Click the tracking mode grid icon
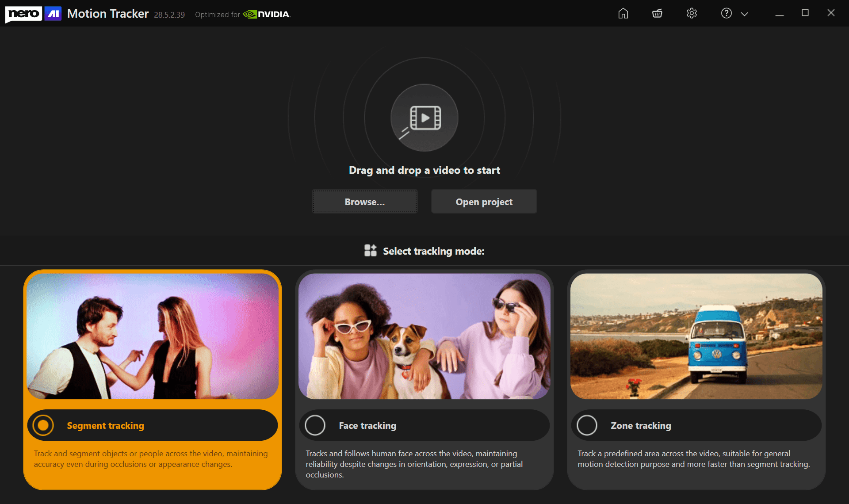The width and height of the screenshot is (849, 504). 370,251
